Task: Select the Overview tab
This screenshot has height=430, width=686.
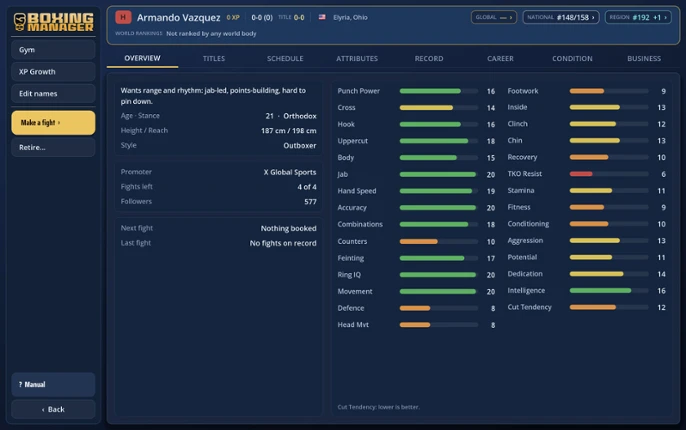Action: (x=142, y=58)
